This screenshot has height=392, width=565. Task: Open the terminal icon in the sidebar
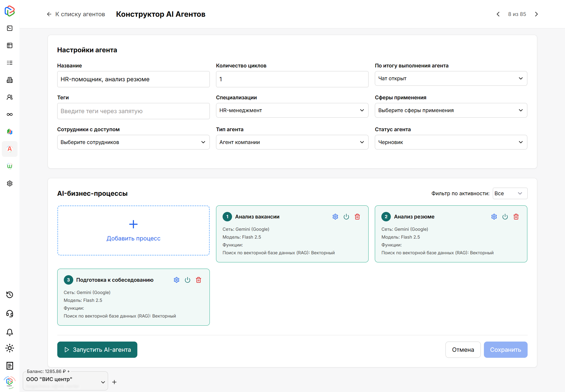[10, 28]
